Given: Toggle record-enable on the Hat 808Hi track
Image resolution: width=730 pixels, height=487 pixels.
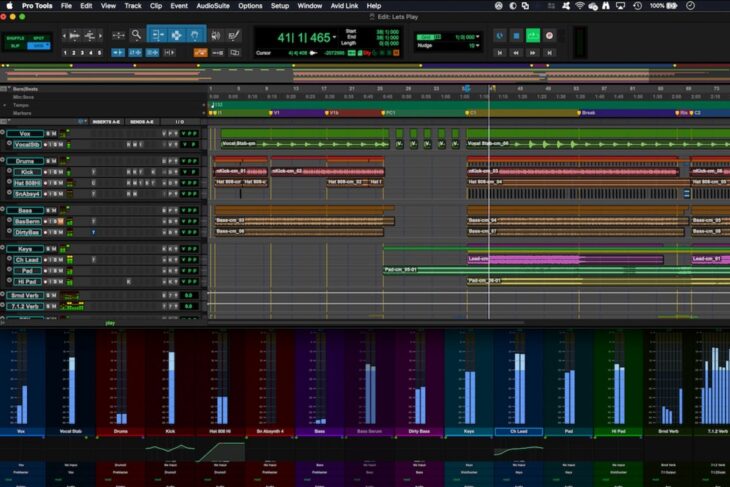Looking at the screenshot, I should [43, 183].
